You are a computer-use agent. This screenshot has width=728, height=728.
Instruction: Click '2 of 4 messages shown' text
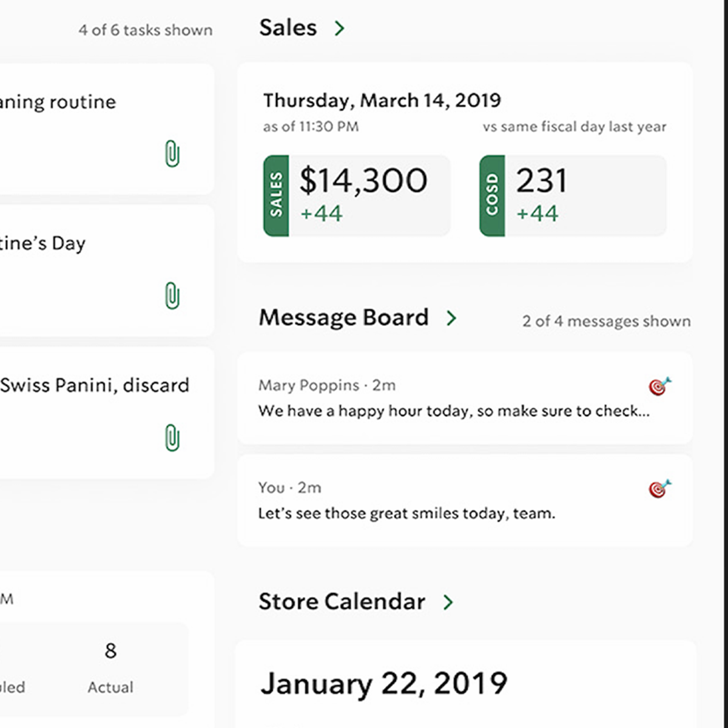[606, 321]
